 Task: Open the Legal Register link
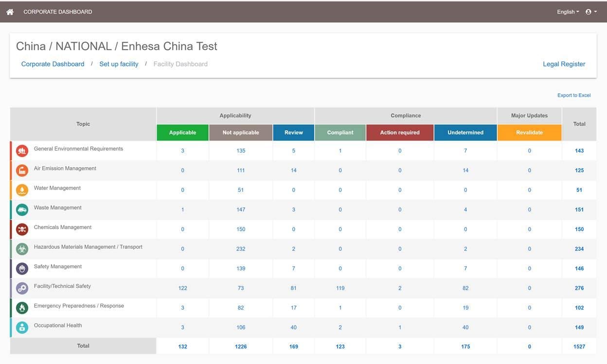coord(564,64)
